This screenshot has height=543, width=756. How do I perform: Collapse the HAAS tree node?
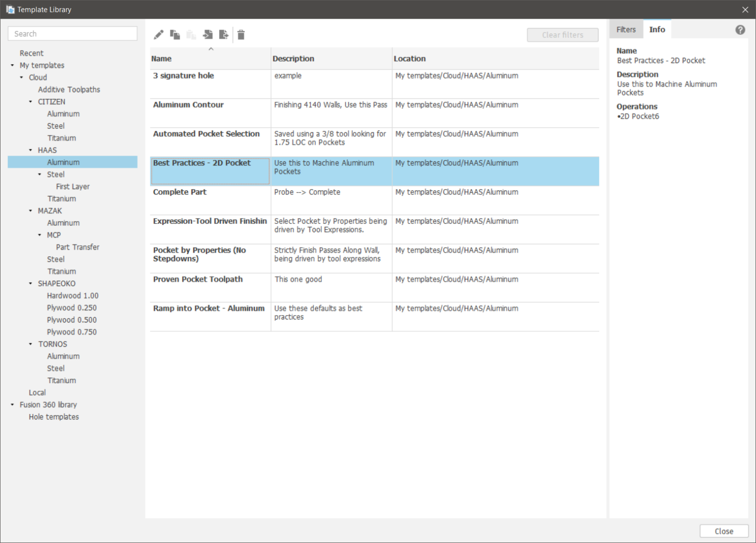(x=30, y=150)
